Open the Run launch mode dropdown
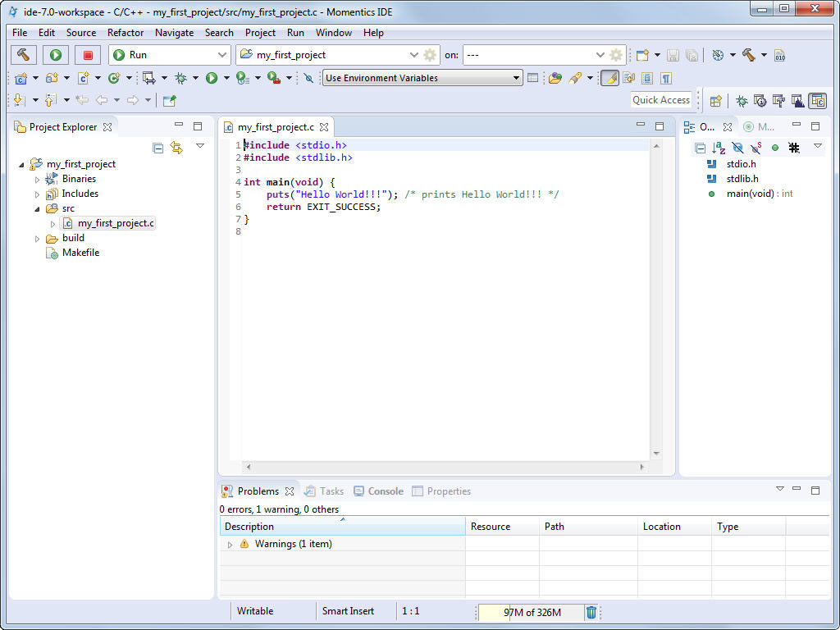This screenshot has height=630, width=840. click(x=170, y=55)
